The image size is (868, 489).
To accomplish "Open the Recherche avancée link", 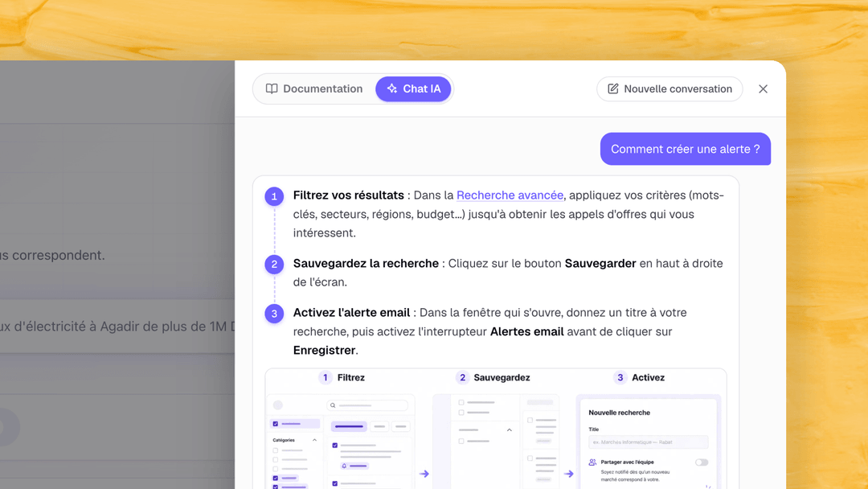I will pyautogui.click(x=510, y=195).
